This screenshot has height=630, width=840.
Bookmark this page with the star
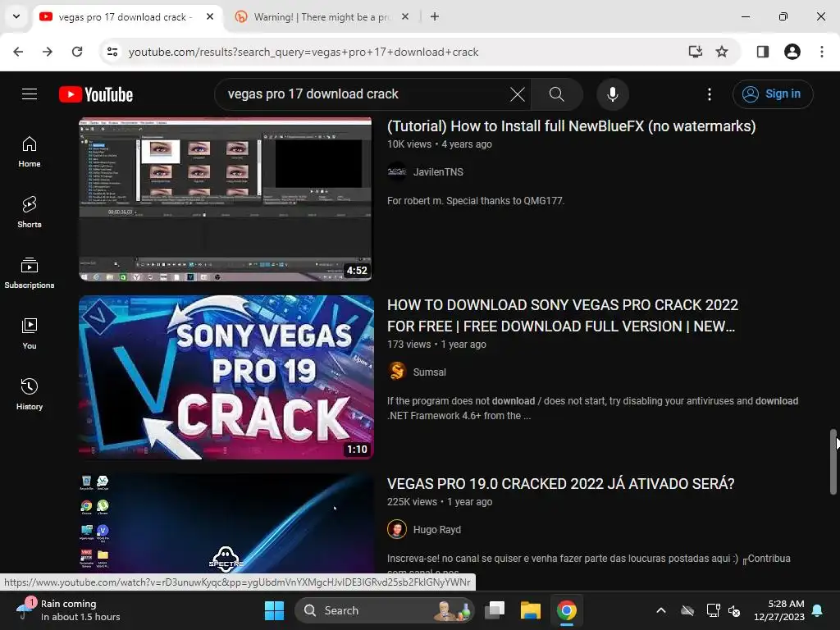[x=722, y=52]
